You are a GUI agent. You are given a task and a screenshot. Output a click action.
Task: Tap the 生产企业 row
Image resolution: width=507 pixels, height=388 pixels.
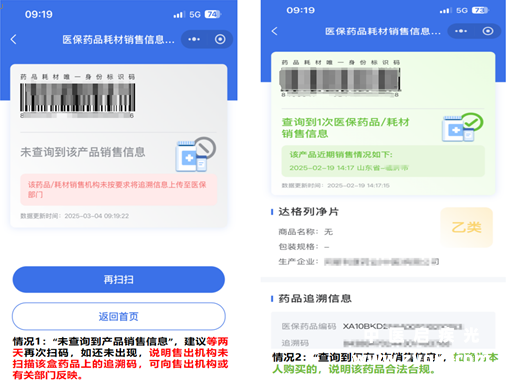pyautogui.click(x=359, y=262)
